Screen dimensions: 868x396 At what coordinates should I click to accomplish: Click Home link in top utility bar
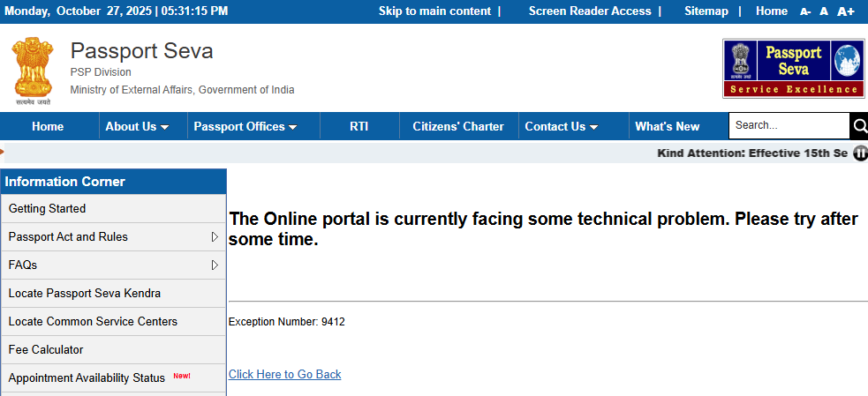click(772, 11)
